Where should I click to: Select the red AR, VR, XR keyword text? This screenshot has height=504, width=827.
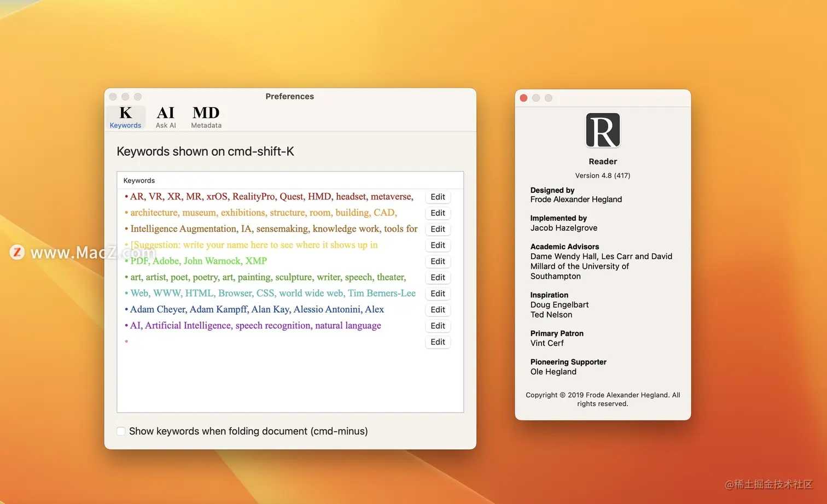(x=272, y=197)
